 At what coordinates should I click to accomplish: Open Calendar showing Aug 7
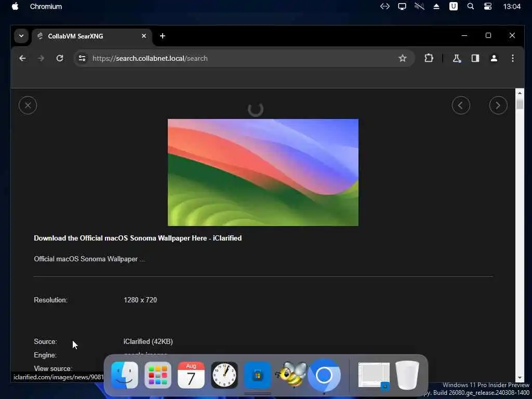click(x=191, y=375)
